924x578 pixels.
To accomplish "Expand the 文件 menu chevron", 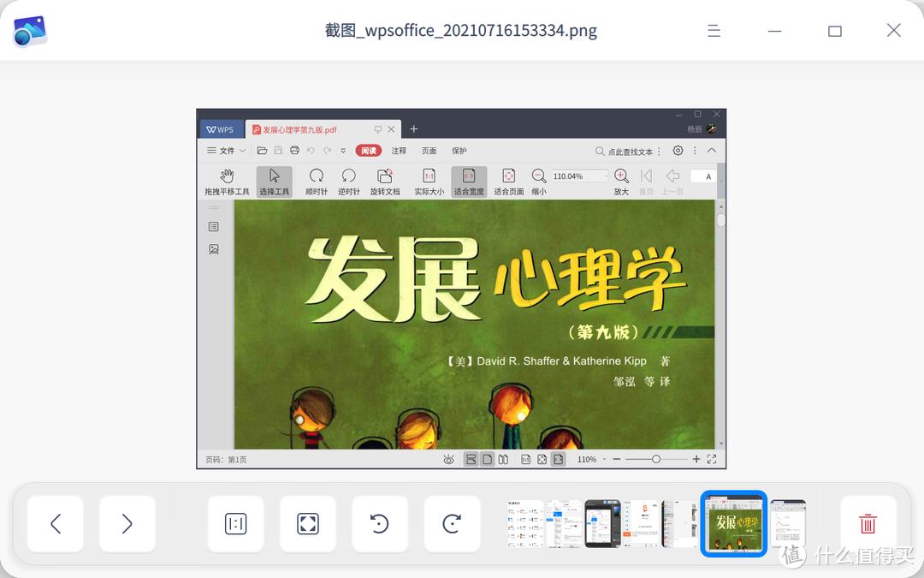I will [x=243, y=150].
